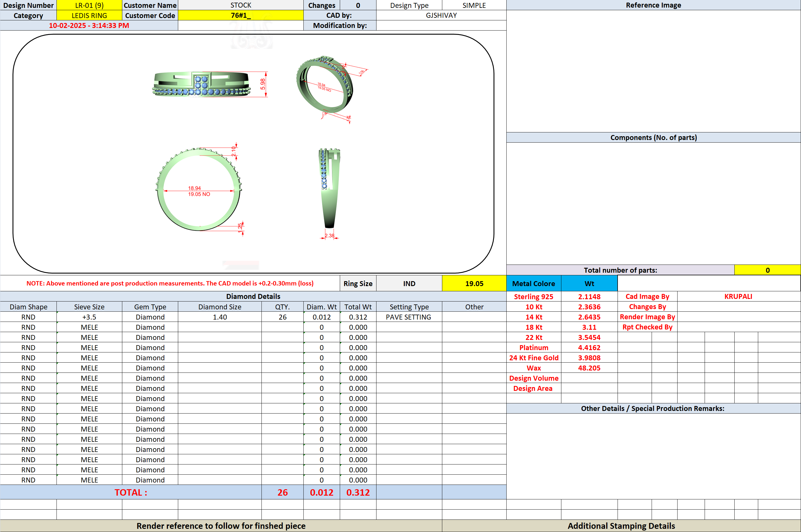Select the Design Type value SIMPLE

(474, 5)
